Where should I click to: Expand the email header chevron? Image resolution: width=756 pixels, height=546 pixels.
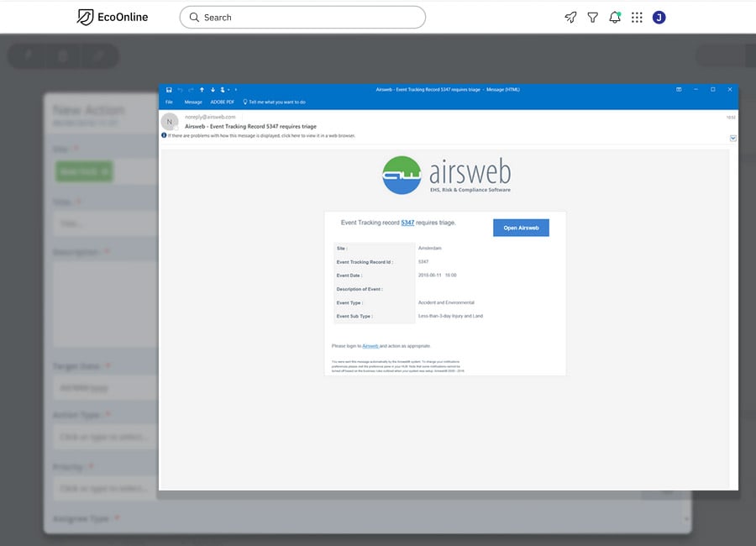point(732,139)
